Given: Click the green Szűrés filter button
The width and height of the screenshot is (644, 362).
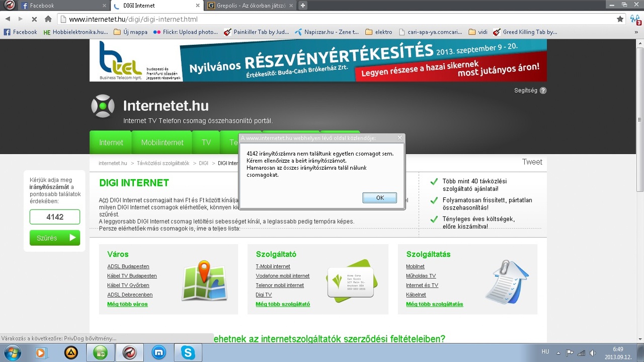Looking at the screenshot, I should coord(55,238).
